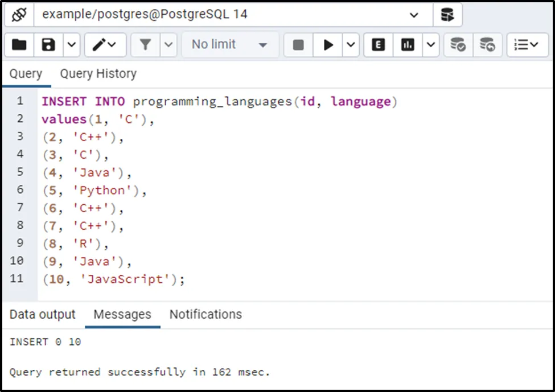Click the new database connection icon

[447, 15]
